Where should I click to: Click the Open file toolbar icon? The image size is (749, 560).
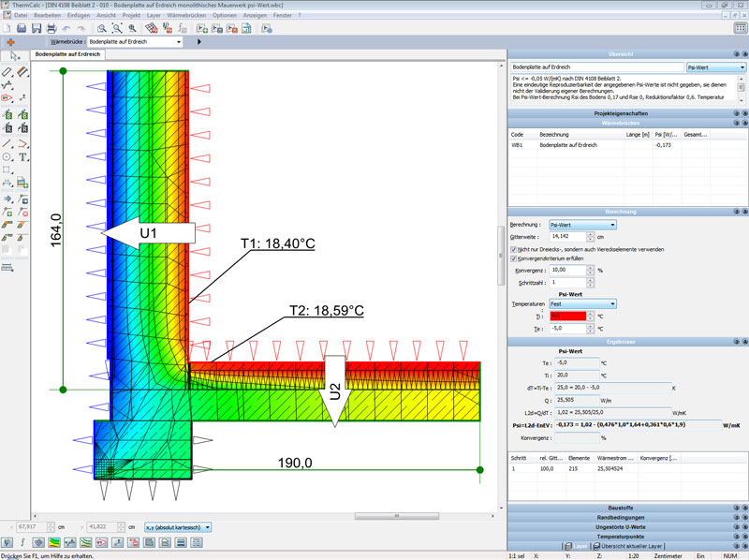click(22, 29)
